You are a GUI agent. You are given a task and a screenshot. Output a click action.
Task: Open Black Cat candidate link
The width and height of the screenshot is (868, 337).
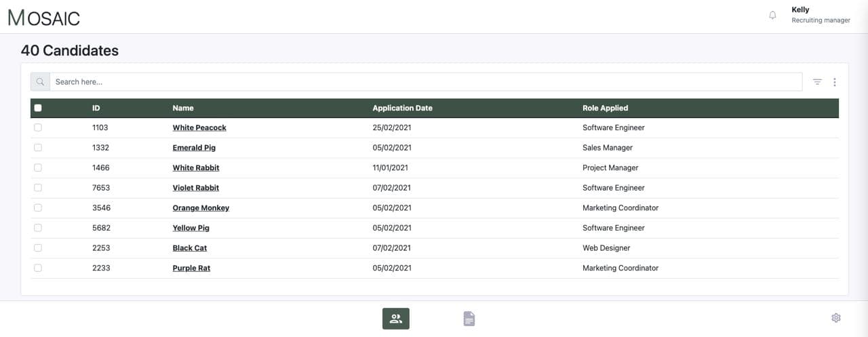pyautogui.click(x=190, y=248)
